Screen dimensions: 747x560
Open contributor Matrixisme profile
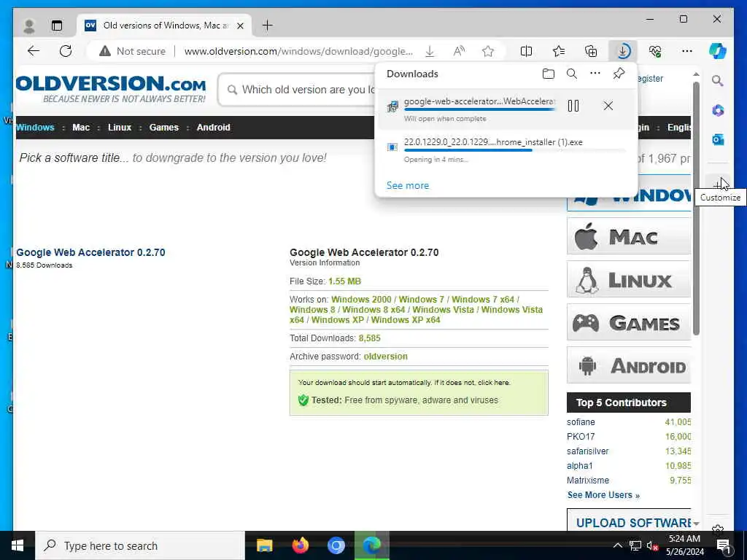coord(588,481)
